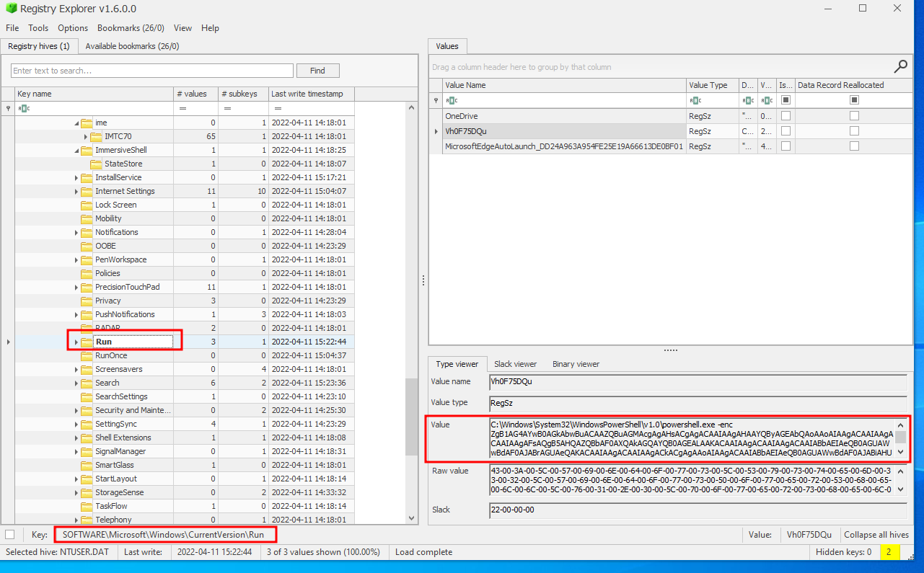Expand the Run key tree node
The image size is (924, 573).
pyautogui.click(x=77, y=342)
